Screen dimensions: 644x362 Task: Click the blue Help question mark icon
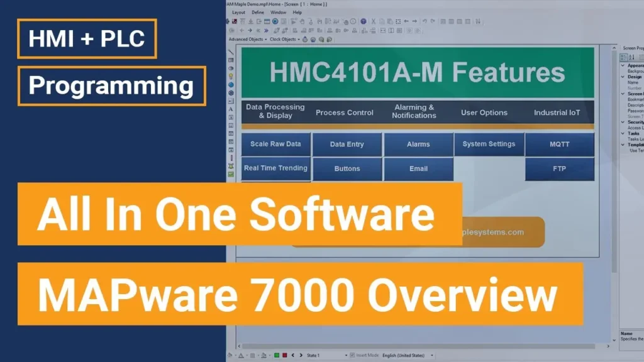(364, 21)
